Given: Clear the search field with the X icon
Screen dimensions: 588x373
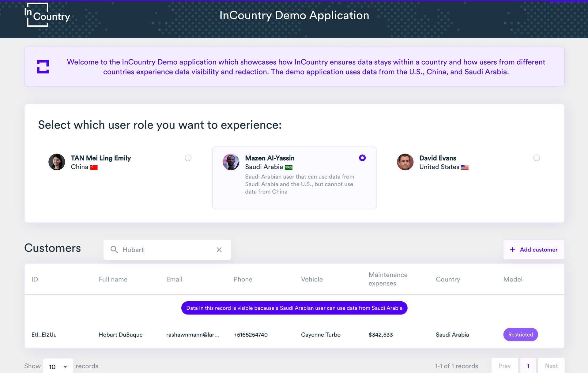Looking at the screenshot, I should click(x=219, y=250).
